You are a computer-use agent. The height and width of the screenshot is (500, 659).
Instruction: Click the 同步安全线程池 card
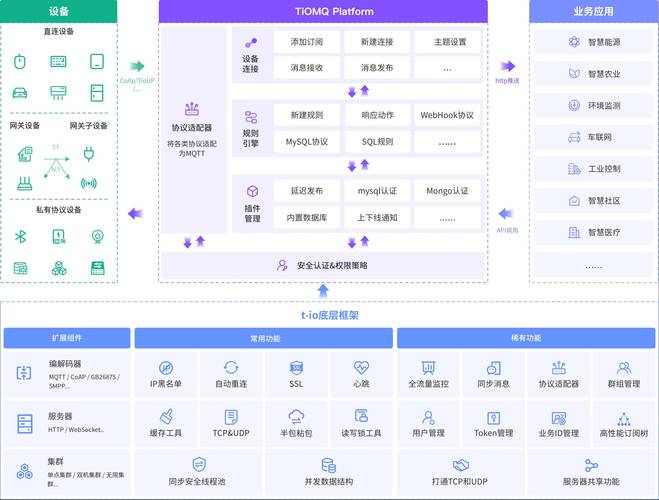point(198,471)
